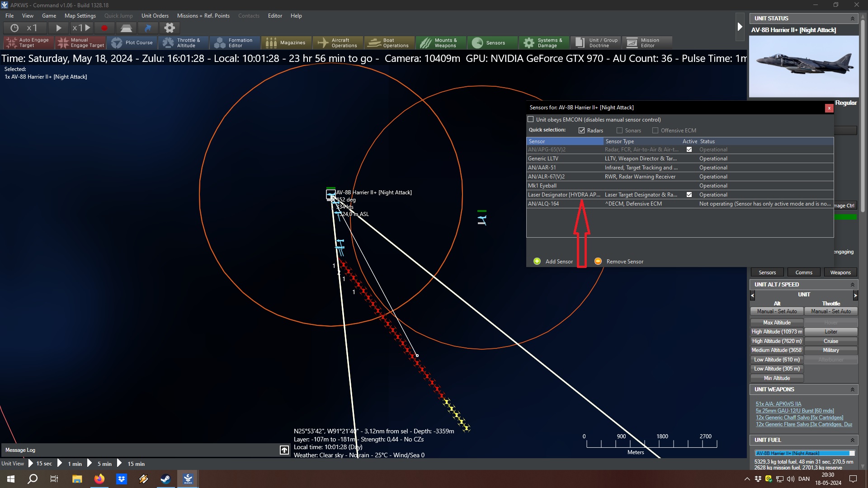868x488 pixels.
Task: Click the AV-8B fuel level bar
Action: (804, 453)
